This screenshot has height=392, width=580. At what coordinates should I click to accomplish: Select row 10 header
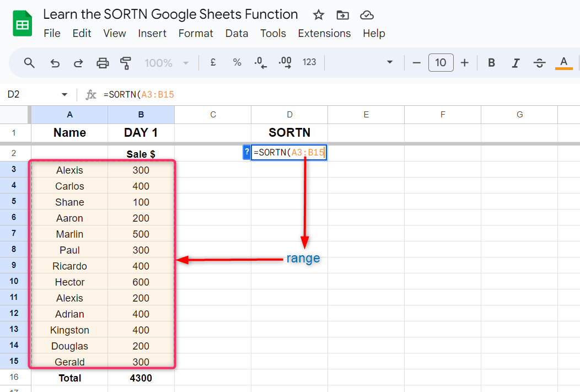coord(14,281)
